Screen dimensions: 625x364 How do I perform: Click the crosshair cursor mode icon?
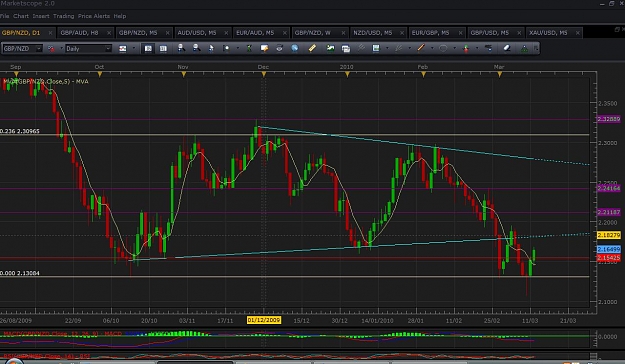[x=226, y=49]
